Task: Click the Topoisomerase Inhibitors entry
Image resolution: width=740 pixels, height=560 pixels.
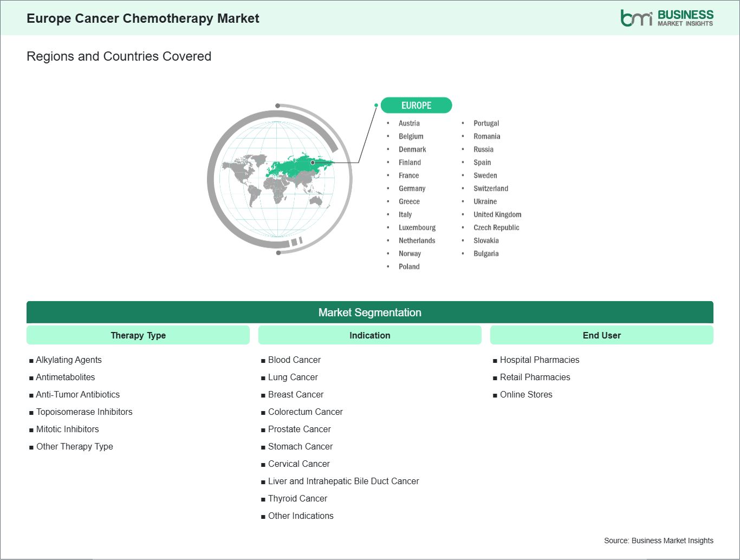Action: pyautogui.click(x=84, y=412)
